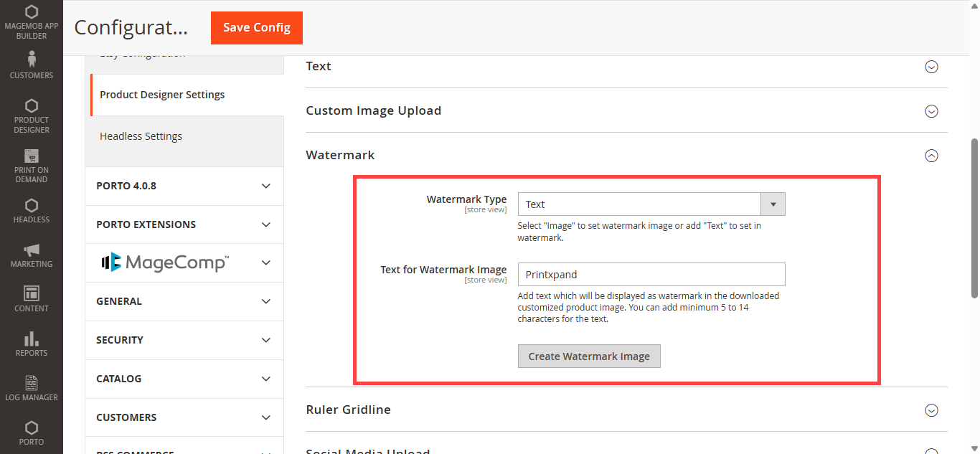Open the Watermark Type dropdown
The height and width of the screenshot is (454, 980).
tap(651, 204)
